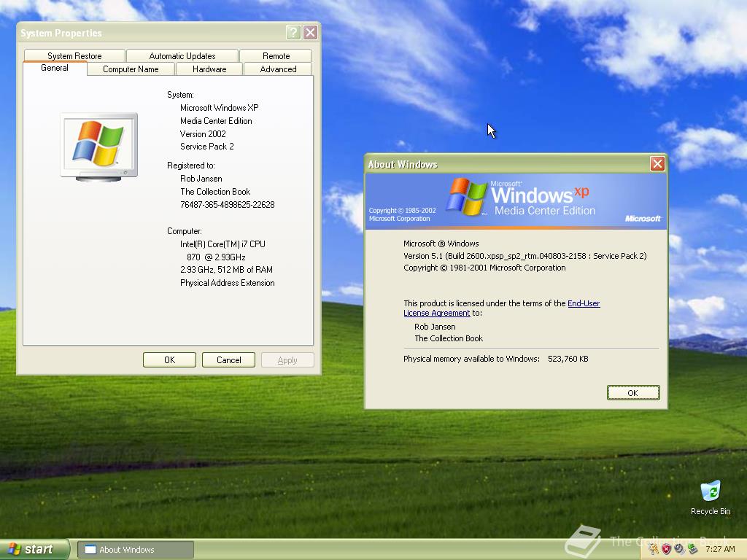Image resolution: width=747 pixels, height=560 pixels.
Task: Click the Windows Security Alerts shield tray icon
Action: pyautogui.click(x=666, y=549)
